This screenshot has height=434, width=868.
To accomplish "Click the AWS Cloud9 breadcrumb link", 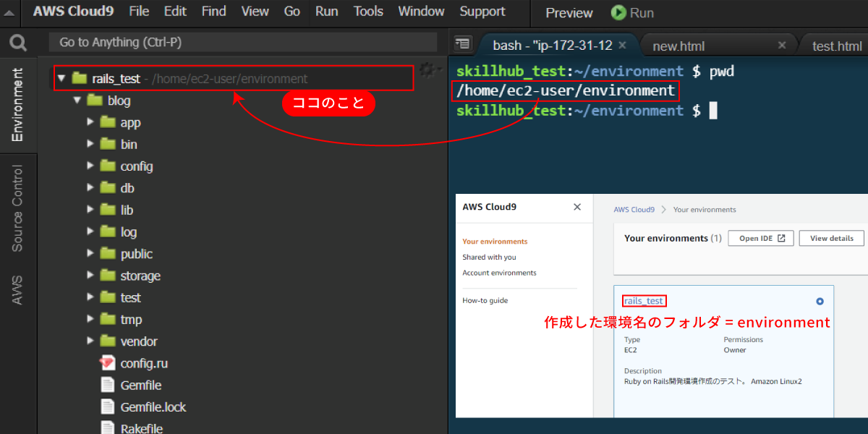I will [634, 210].
